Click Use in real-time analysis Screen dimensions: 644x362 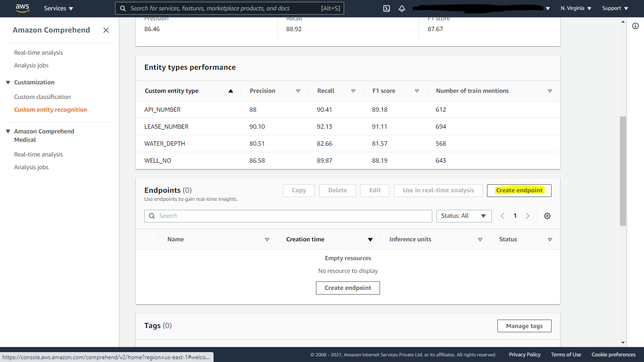438,190
